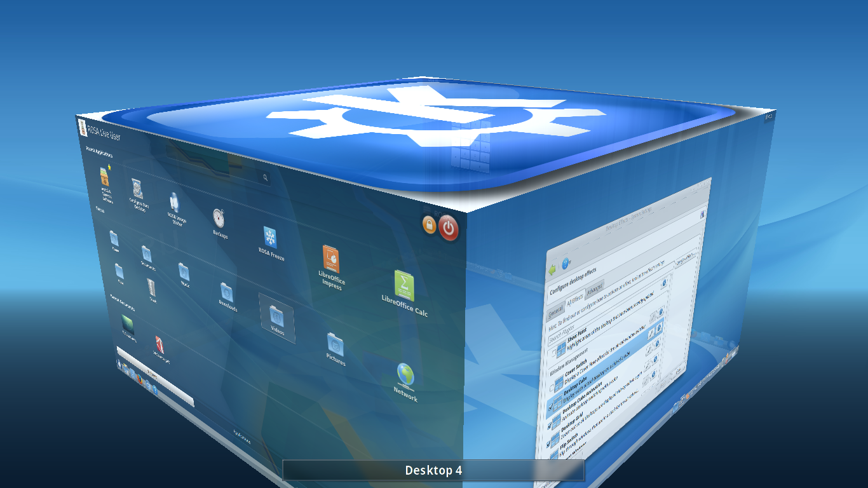Open the software package icon with star
This screenshot has width=868, height=488.
[105, 177]
